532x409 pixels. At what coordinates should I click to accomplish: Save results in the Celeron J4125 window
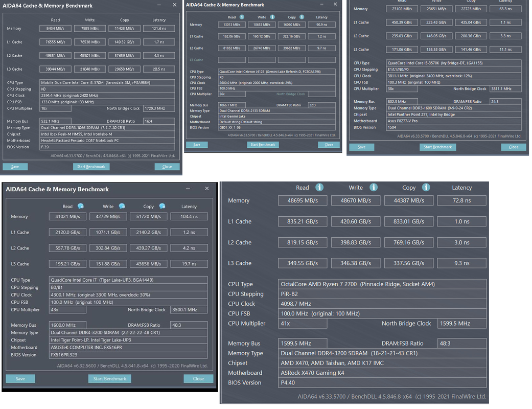tap(197, 145)
